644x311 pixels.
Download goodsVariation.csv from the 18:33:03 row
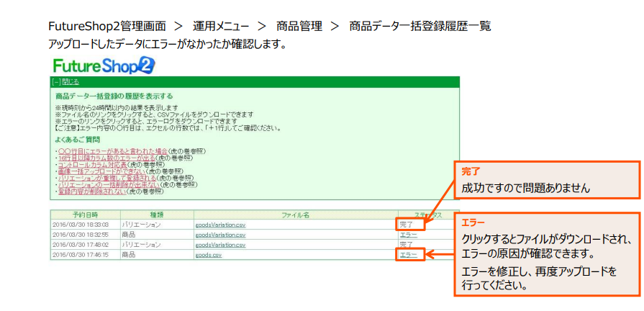pyautogui.click(x=221, y=225)
